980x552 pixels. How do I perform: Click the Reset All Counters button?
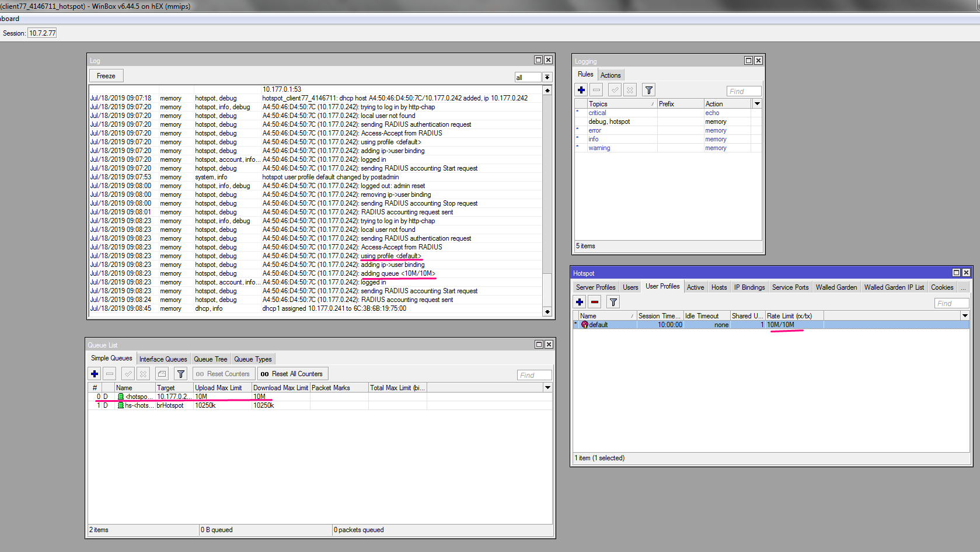pyautogui.click(x=292, y=374)
